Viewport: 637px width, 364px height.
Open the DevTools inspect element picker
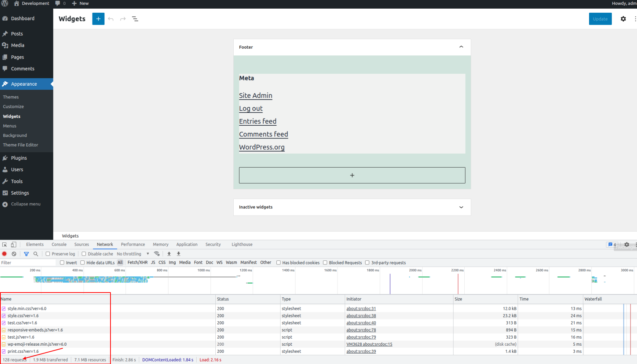coord(4,245)
